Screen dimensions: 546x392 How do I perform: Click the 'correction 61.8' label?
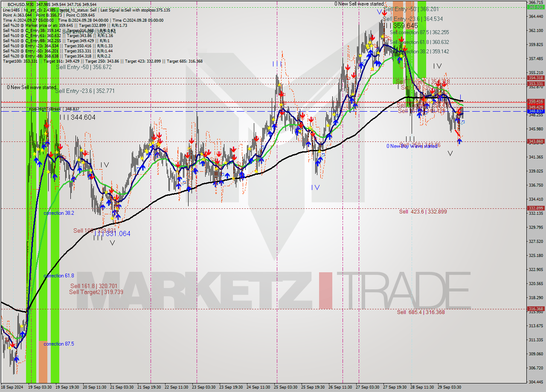(59, 276)
